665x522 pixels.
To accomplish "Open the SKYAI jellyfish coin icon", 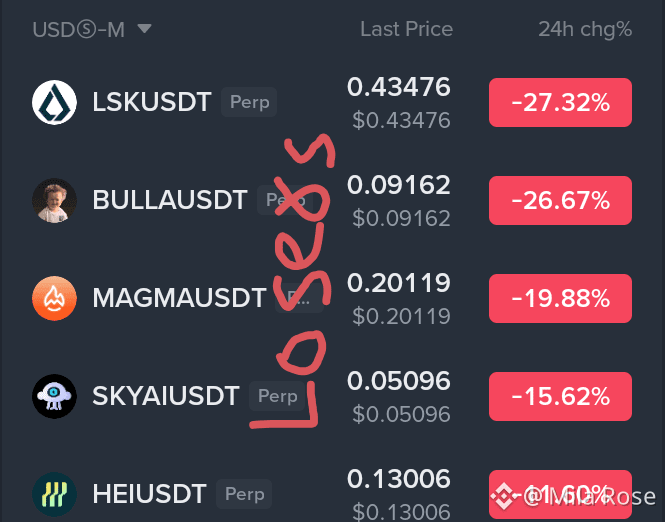I will (54, 396).
